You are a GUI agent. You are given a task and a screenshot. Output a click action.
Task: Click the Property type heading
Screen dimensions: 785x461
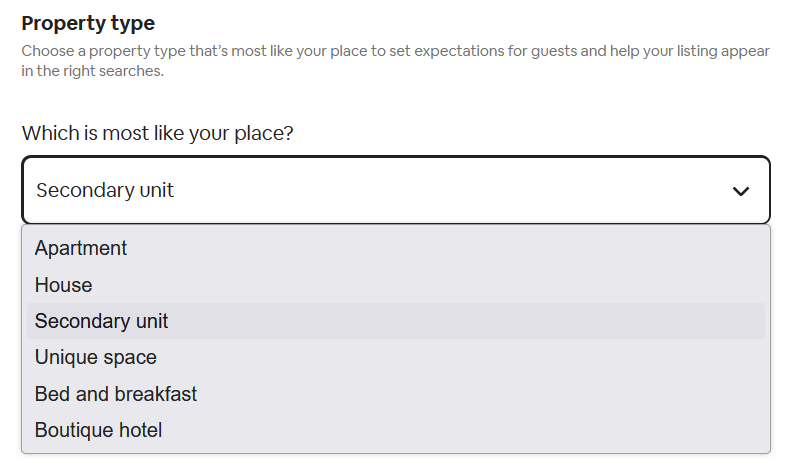tap(88, 23)
